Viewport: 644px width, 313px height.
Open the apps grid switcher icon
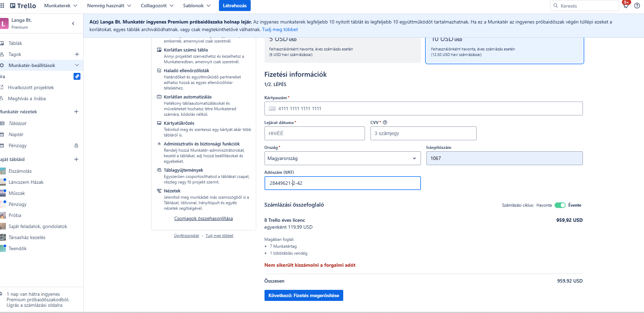pos(2,6)
